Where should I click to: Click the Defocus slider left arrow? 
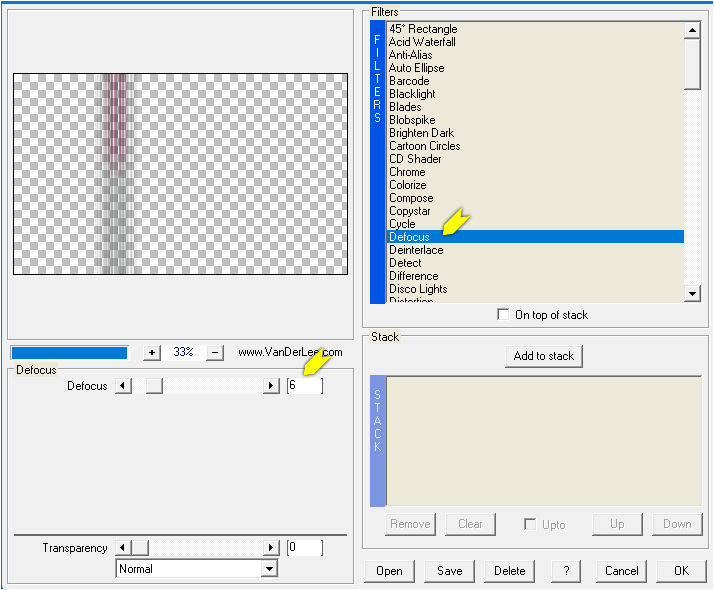(x=123, y=386)
